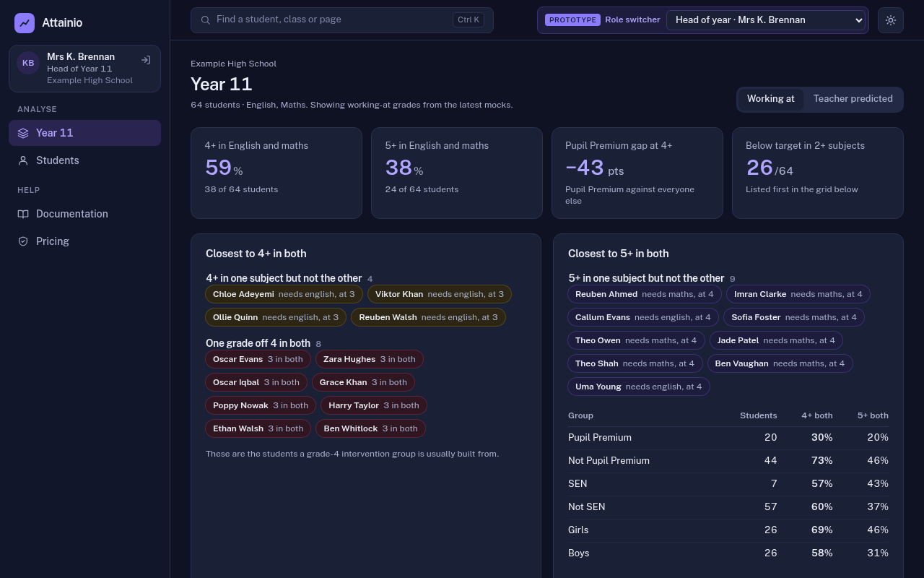The height and width of the screenshot is (578, 924).
Task: Open Year 11 in the sidebar
Action: click(x=84, y=133)
